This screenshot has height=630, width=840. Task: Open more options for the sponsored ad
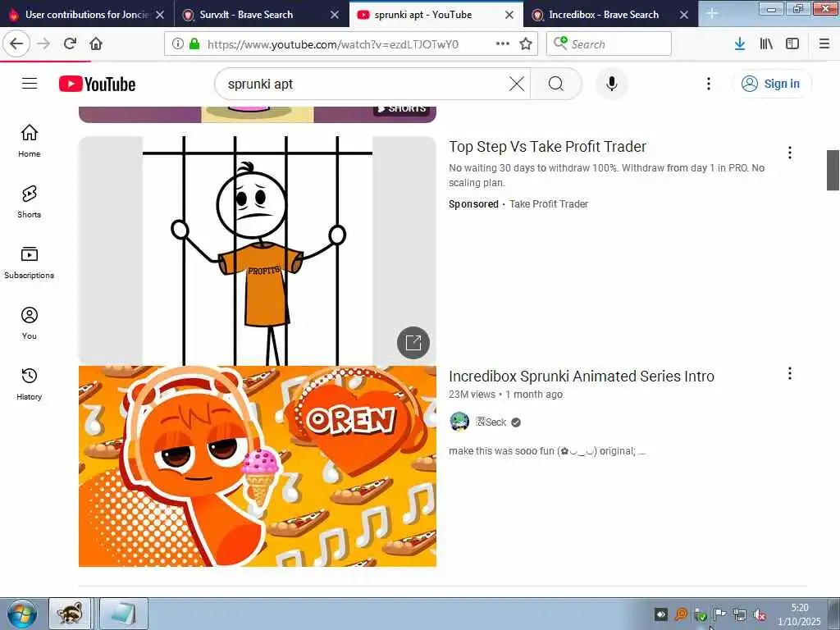click(x=790, y=153)
